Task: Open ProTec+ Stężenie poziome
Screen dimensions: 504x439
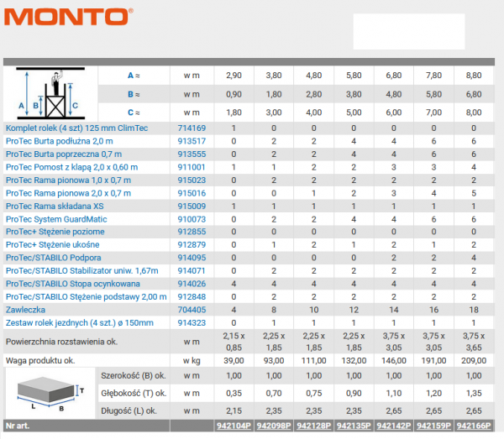Action: 55,232
